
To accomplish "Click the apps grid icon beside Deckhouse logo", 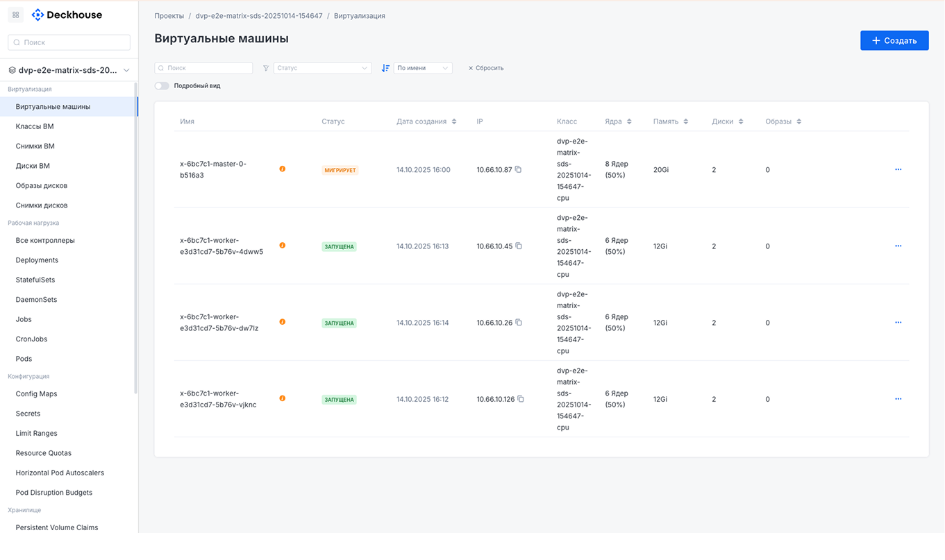I will [x=15, y=15].
